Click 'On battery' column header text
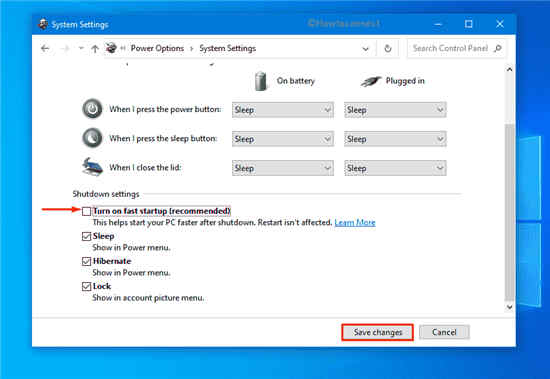The height and width of the screenshot is (379, 550). coord(296,81)
